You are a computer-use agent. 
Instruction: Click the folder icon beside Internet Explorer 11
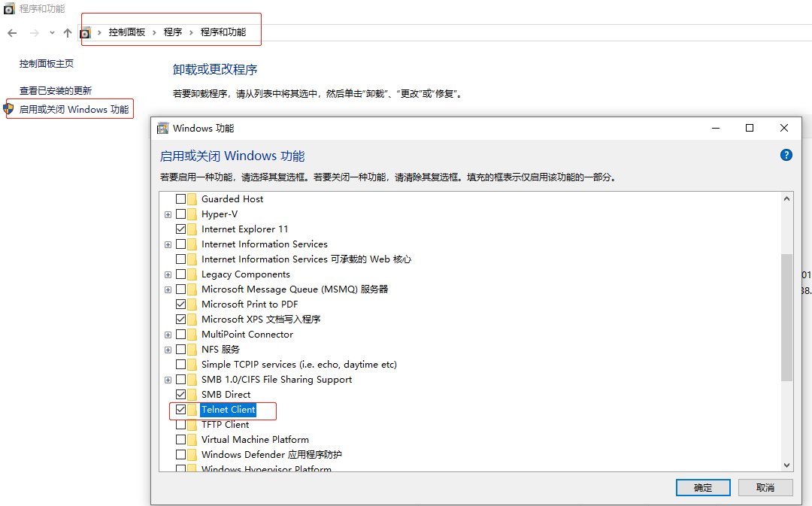click(192, 229)
